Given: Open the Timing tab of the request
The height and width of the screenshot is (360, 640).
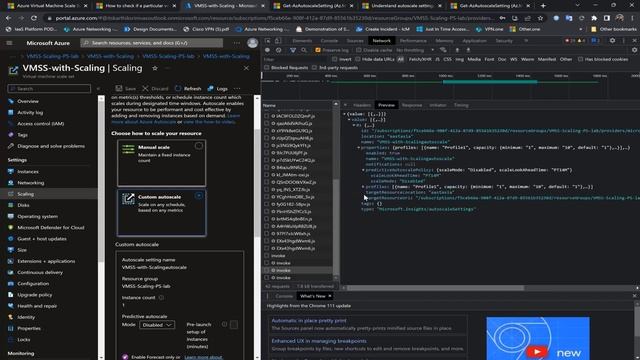Looking at the screenshot, I should (x=461, y=105).
